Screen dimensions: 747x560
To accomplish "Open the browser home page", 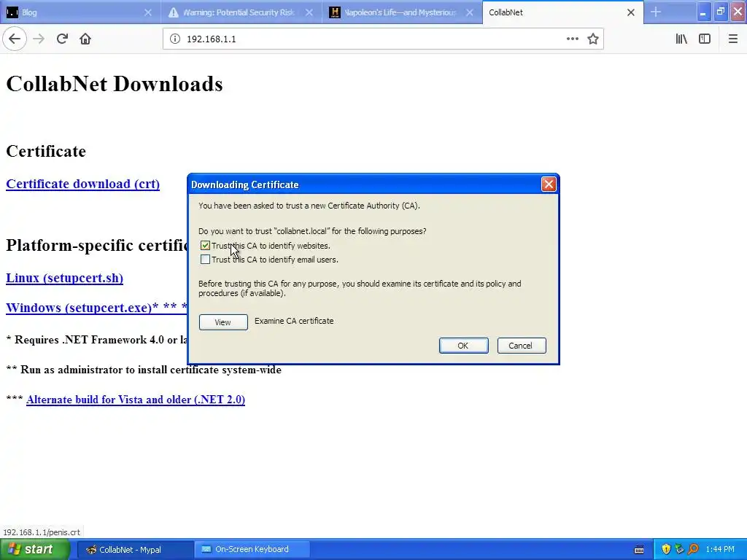I will click(85, 39).
